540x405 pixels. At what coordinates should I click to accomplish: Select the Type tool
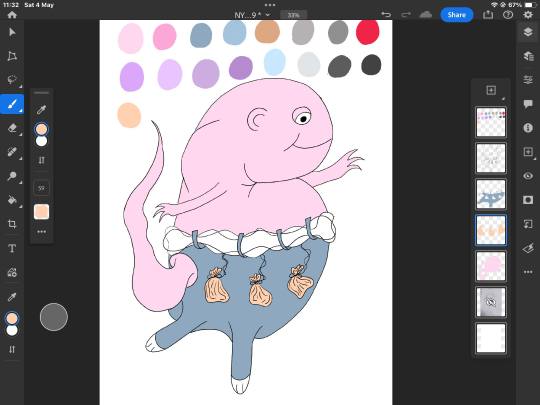click(12, 248)
